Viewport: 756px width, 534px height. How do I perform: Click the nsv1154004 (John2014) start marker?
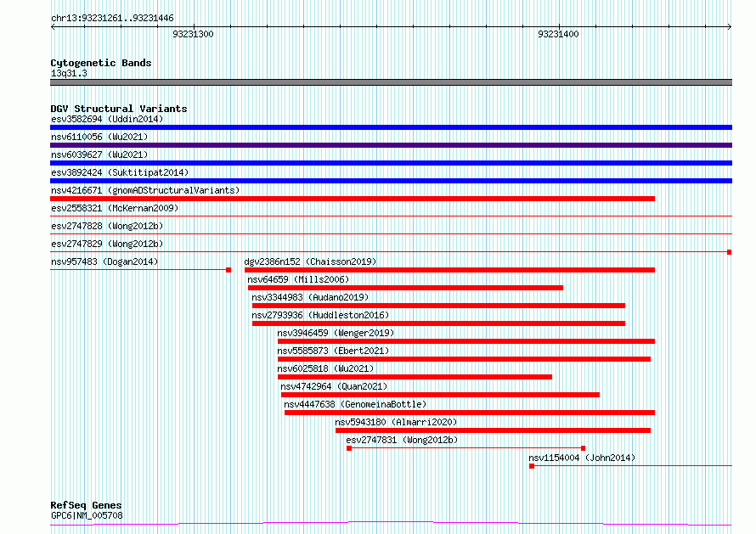tap(532, 466)
